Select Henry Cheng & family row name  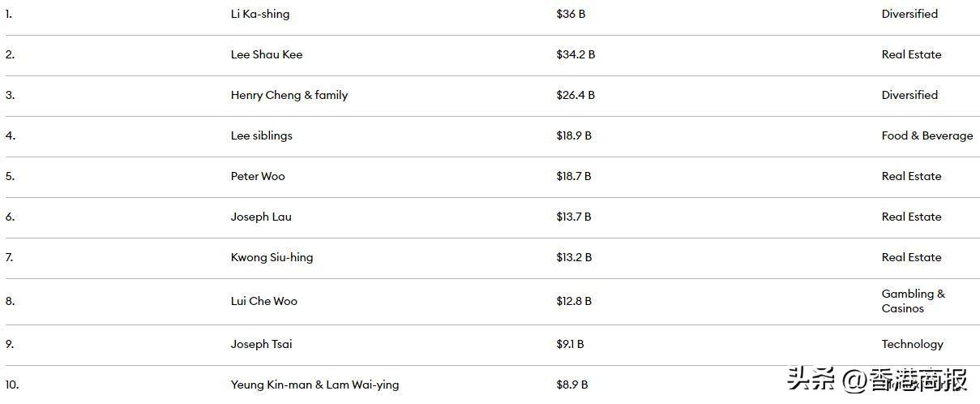pos(289,95)
